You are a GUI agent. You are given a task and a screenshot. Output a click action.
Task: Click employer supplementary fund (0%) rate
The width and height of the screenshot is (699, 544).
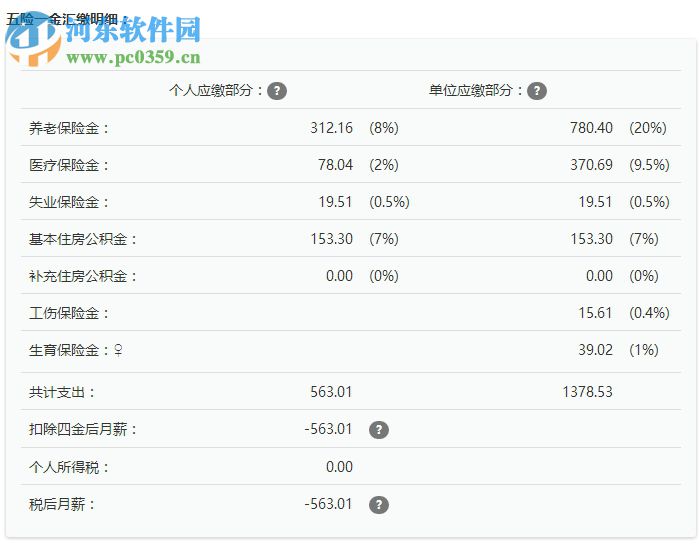pos(644,276)
